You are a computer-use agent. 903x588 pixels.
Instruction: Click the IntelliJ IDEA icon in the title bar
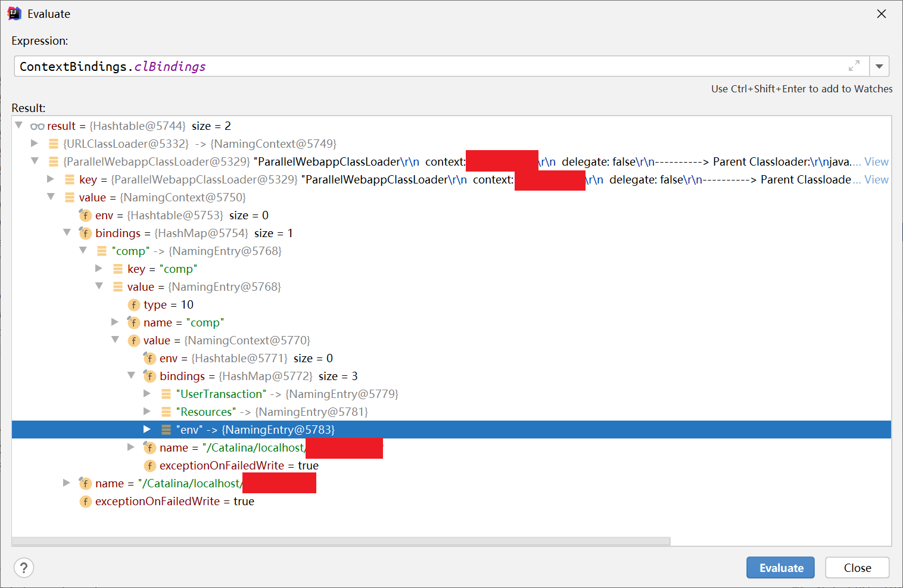[14, 13]
